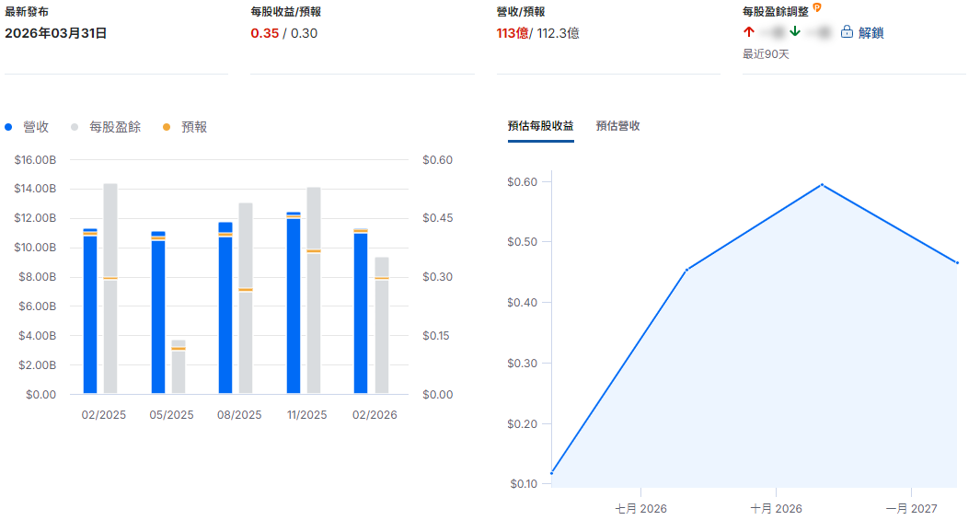Screen dimensions: 980x520
Task: Click the green down arrow under 每股盈餘調整
Action: click(x=794, y=31)
